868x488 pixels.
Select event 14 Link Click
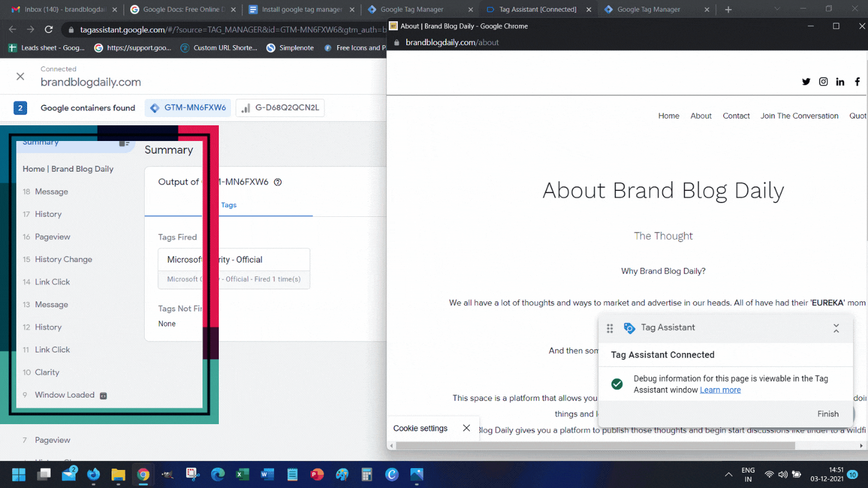[x=46, y=282]
